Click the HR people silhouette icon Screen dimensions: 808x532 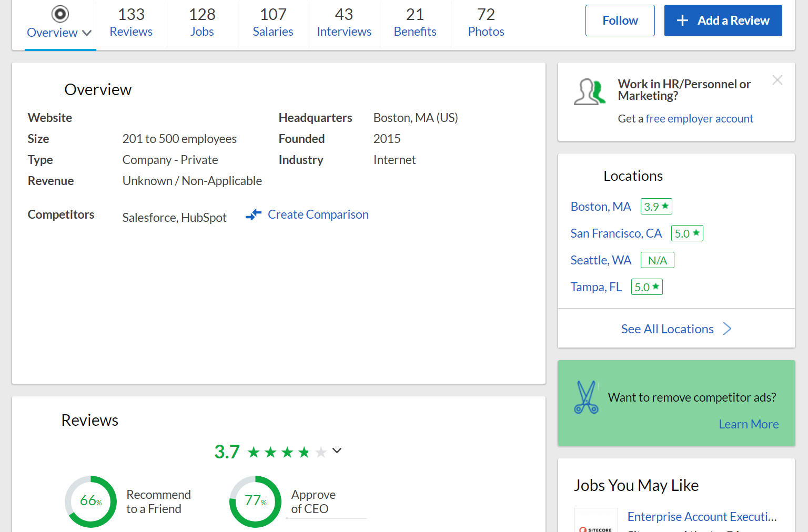coord(589,92)
